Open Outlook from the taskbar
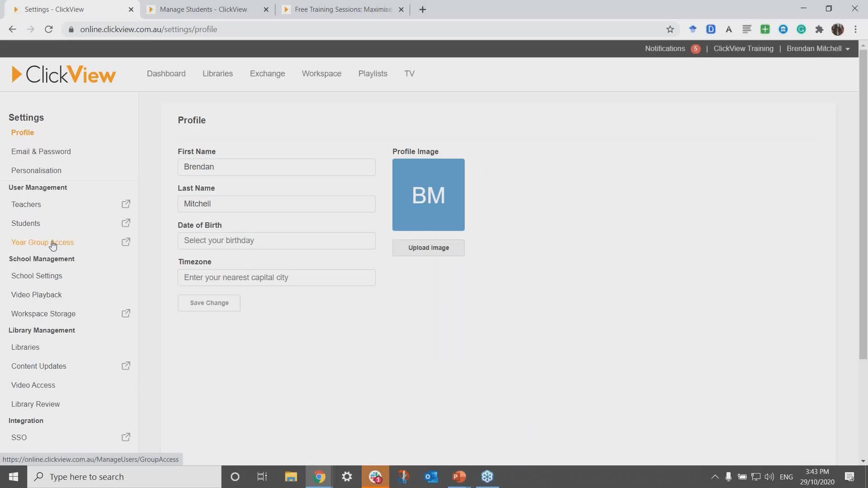 pyautogui.click(x=431, y=477)
